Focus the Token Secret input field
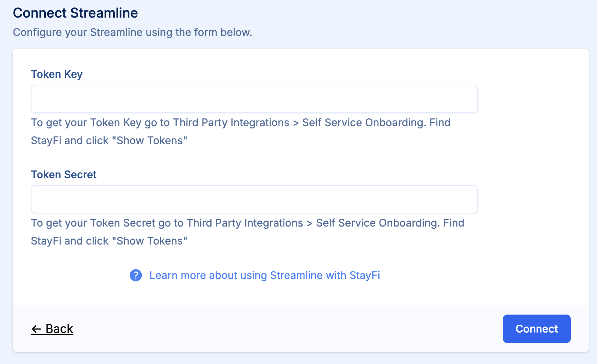Image resolution: width=597 pixels, height=364 pixels. 254,199
